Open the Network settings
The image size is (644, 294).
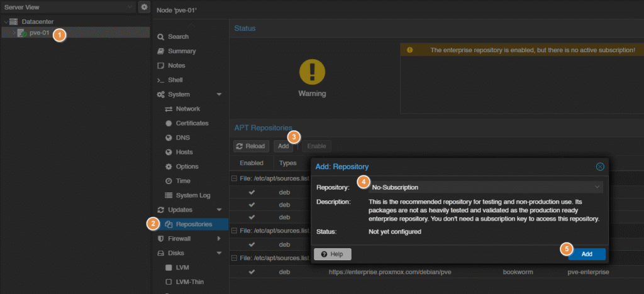tap(187, 109)
